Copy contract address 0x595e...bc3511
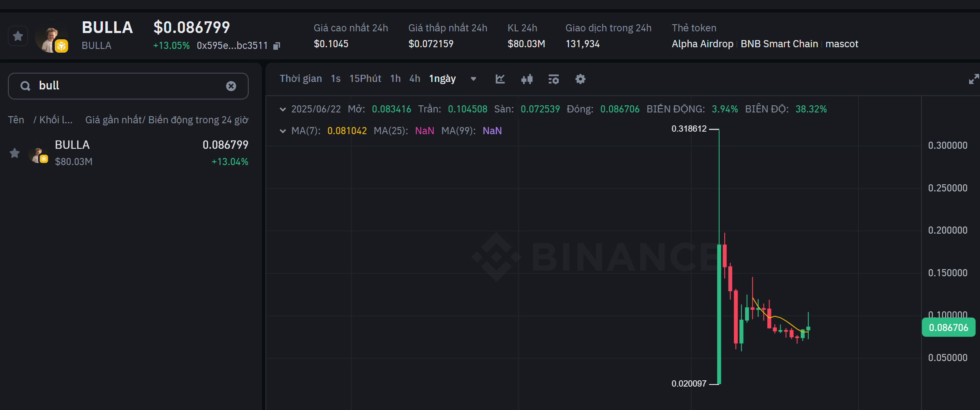The height and width of the screenshot is (410, 980). (x=277, y=46)
